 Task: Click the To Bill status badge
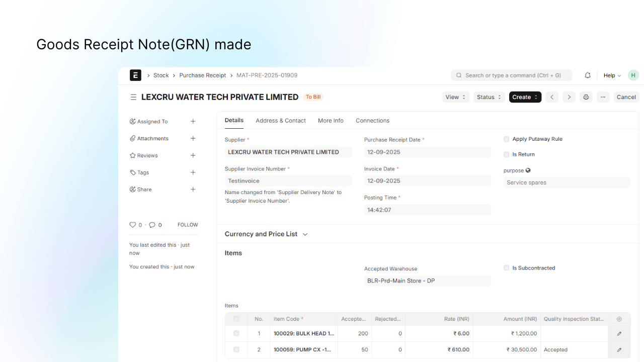point(313,97)
